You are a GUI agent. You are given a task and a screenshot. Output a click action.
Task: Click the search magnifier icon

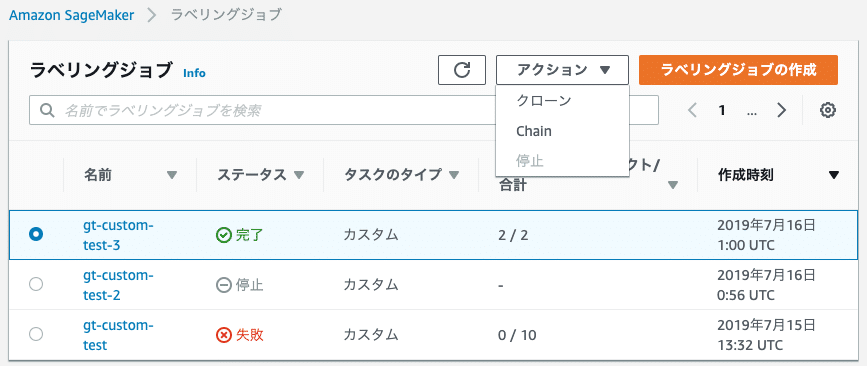click(x=48, y=111)
